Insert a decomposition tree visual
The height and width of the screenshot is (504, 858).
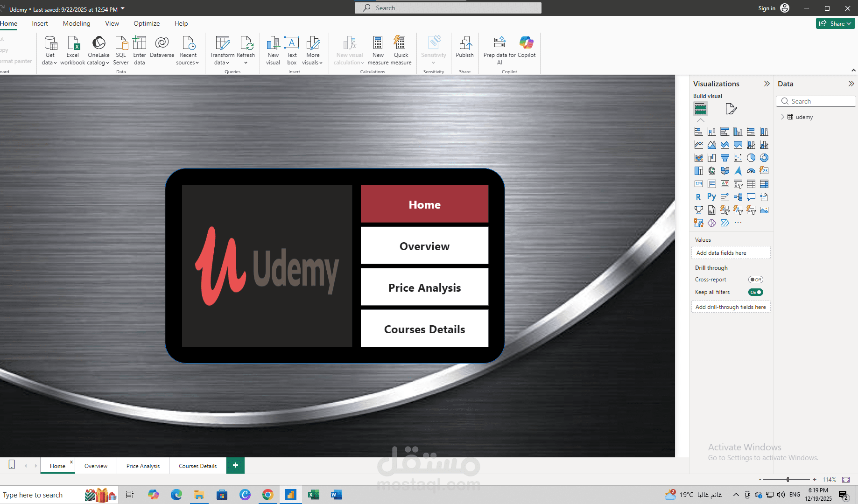point(738,197)
